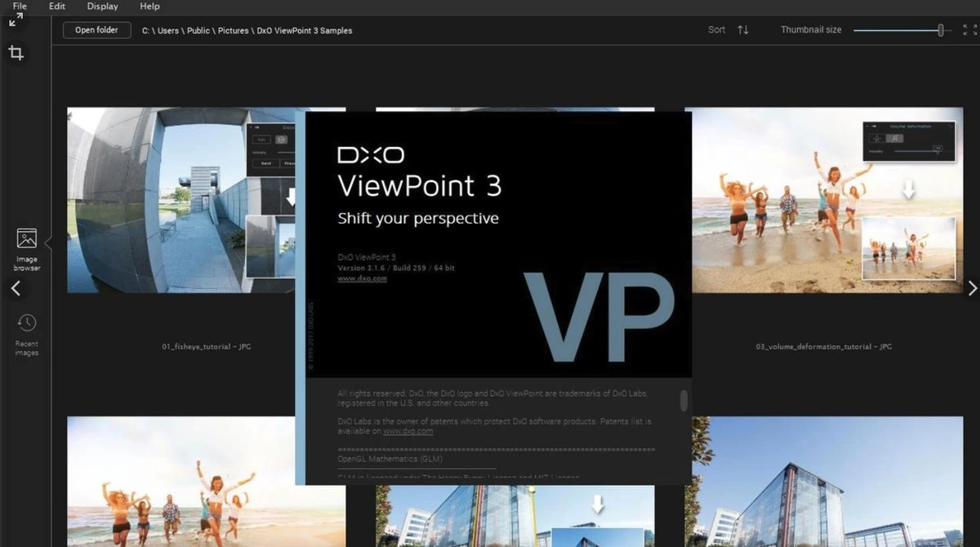Open the www.dxo.com link under the version info

(x=362, y=278)
